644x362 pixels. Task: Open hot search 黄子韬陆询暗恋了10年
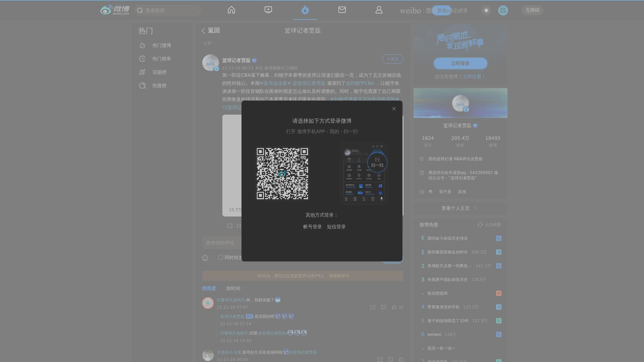(448, 321)
